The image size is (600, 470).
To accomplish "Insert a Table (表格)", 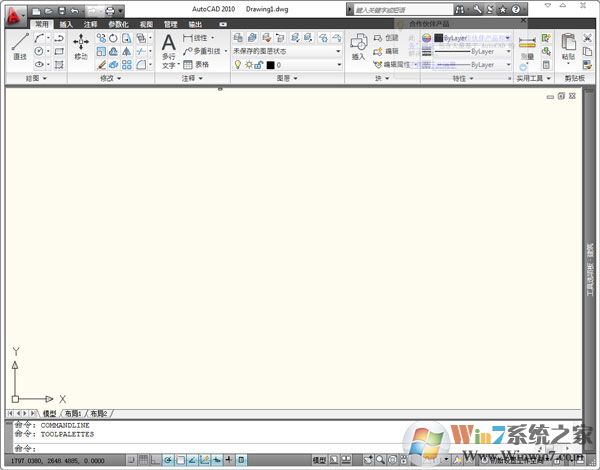I will pos(196,64).
